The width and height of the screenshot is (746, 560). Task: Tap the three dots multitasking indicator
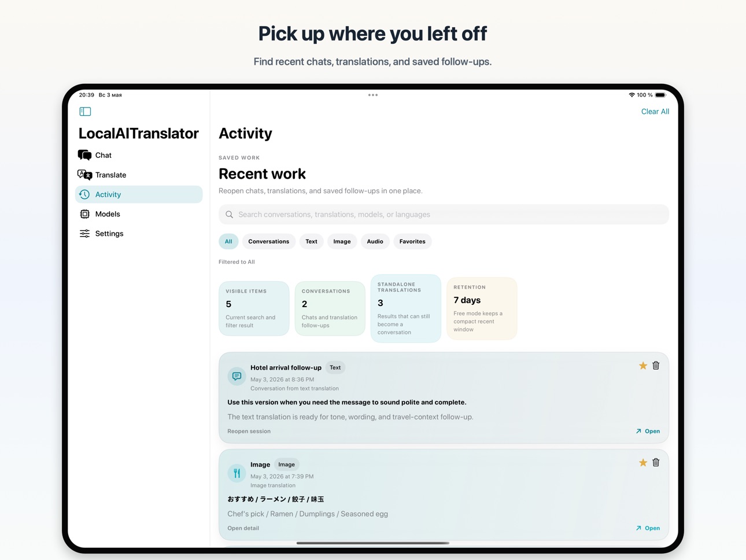373,95
